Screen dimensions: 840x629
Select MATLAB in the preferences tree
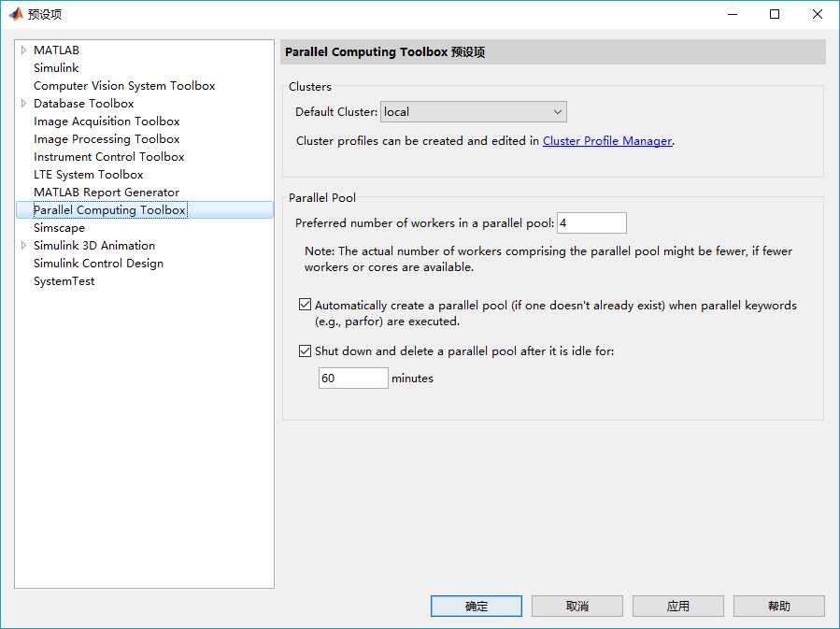click(56, 50)
